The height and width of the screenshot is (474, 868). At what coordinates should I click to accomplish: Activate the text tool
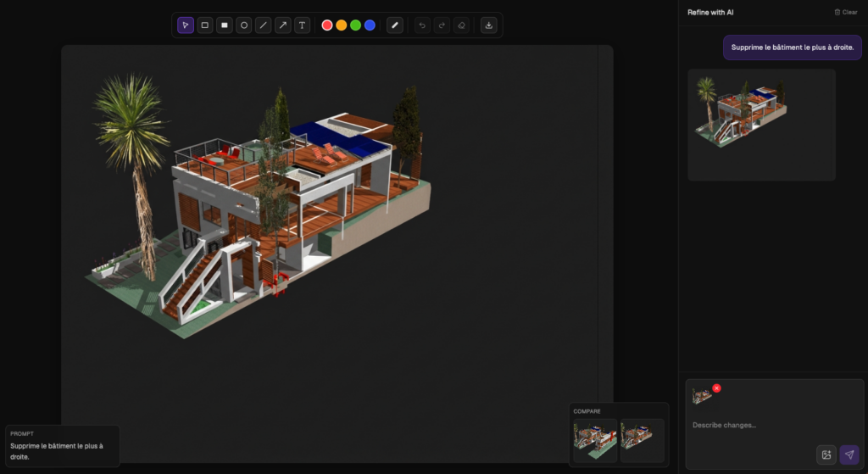[x=303, y=25]
